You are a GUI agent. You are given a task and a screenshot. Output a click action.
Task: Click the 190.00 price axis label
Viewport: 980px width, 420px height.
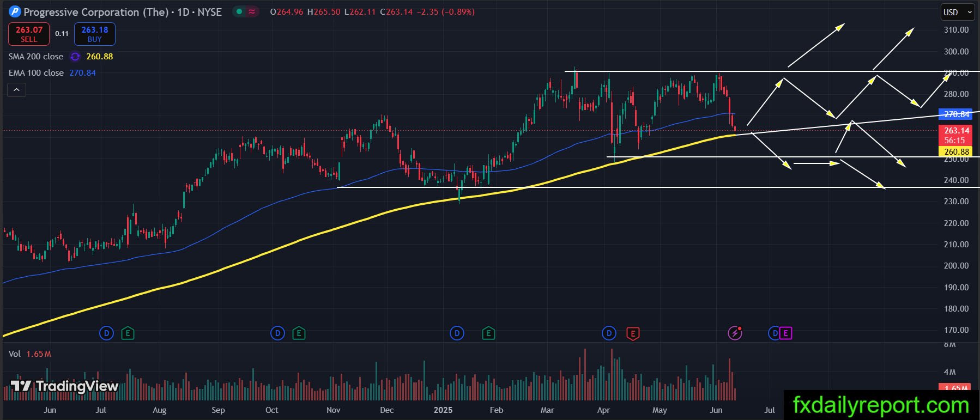point(957,288)
